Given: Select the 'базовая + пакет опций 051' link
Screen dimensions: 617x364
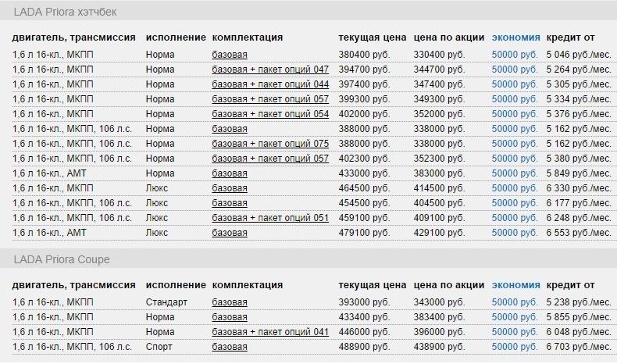Looking at the screenshot, I should pos(270,218).
